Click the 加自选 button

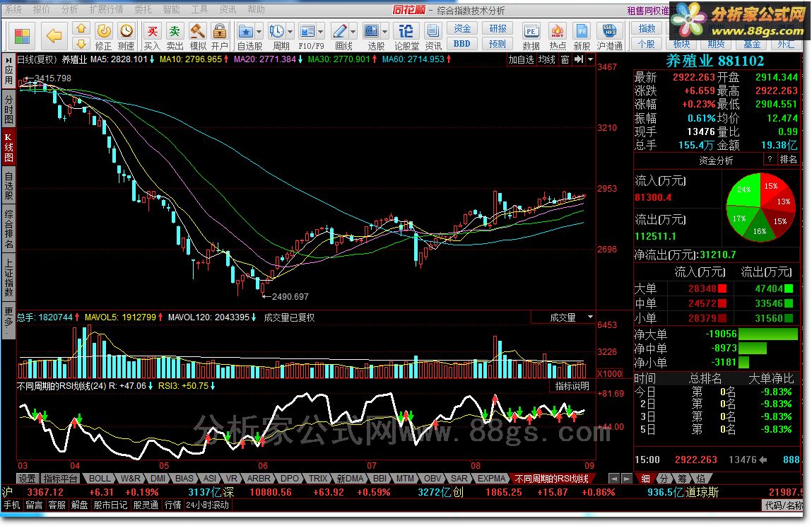pyautogui.click(x=520, y=59)
